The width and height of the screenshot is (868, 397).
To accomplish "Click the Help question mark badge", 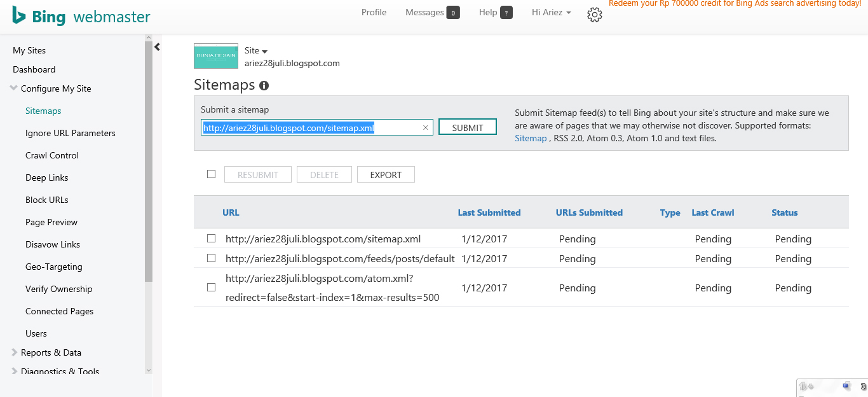I will (506, 13).
